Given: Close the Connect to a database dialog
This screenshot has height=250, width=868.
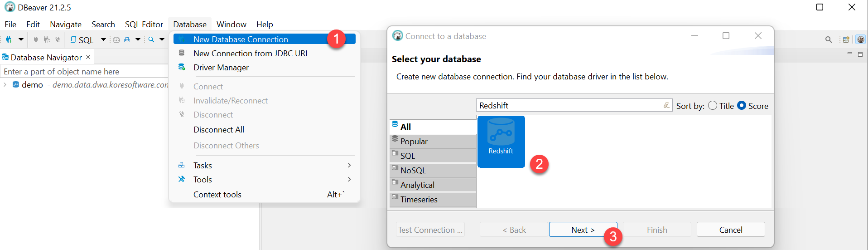Looking at the screenshot, I should point(758,36).
